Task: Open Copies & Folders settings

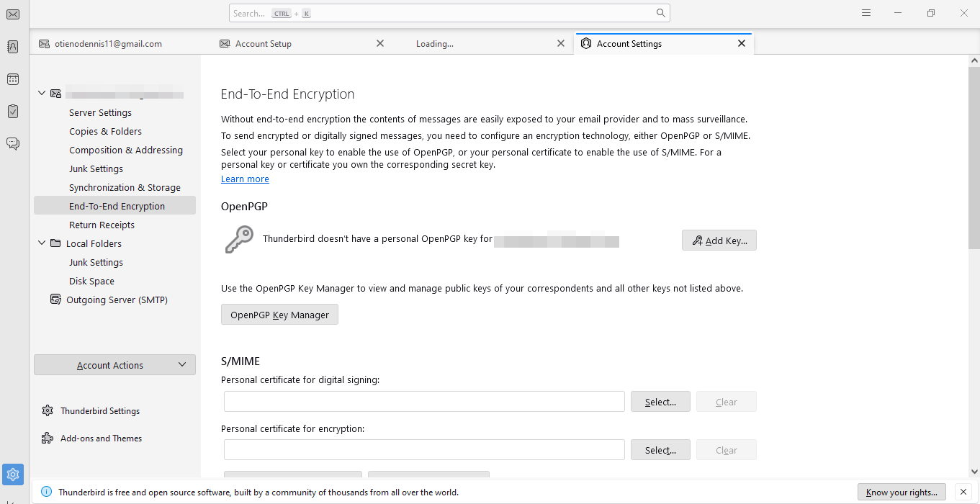Action: 105,131
